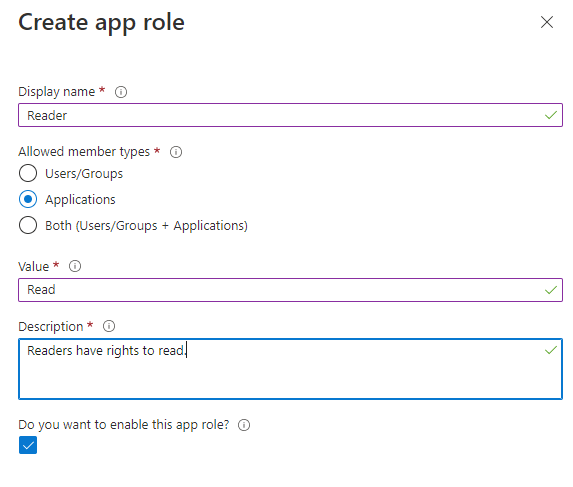Click the green validation checkmark in Value field
573x487 pixels.
(x=551, y=290)
